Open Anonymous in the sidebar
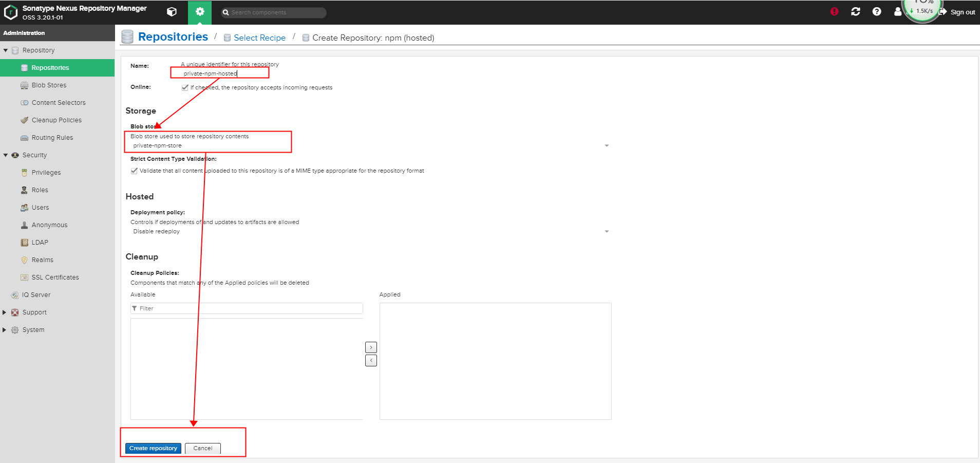This screenshot has width=980, height=463. click(57, 225)
